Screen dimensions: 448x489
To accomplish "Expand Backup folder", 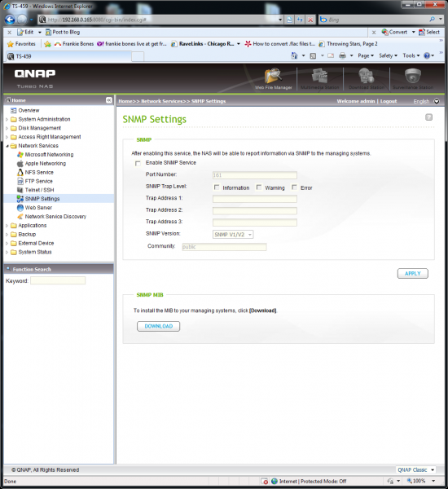I will point(7,234).
